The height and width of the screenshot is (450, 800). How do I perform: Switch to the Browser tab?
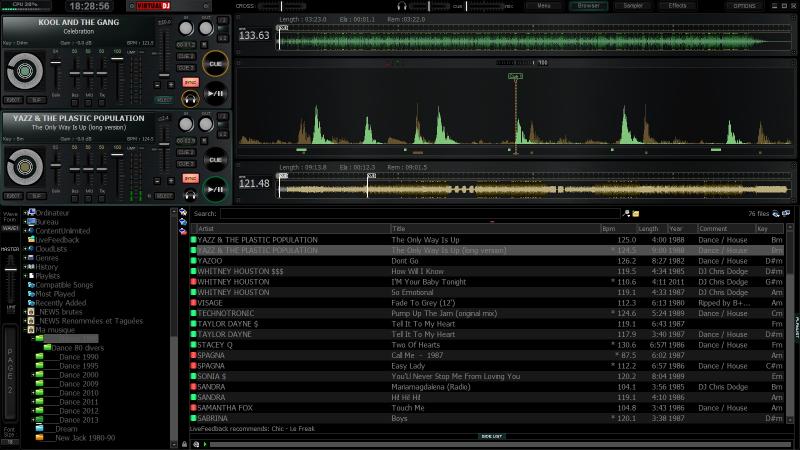588,6
